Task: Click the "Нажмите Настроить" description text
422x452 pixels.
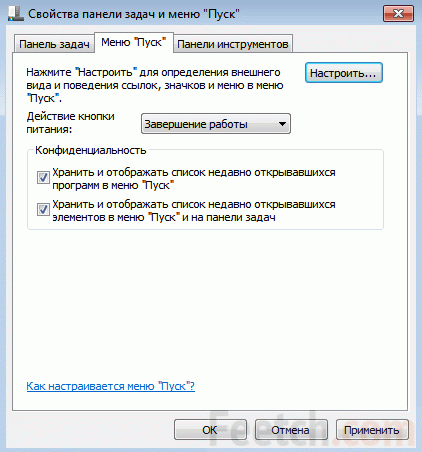Action: pos(155,85)
